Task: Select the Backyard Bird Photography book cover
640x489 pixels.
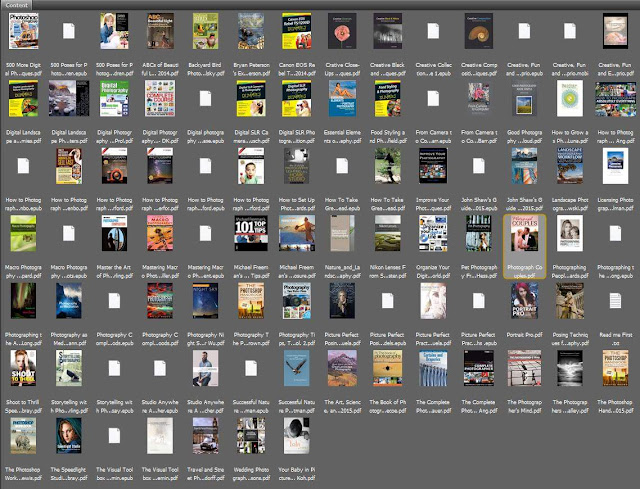Action: pos(205,31)
